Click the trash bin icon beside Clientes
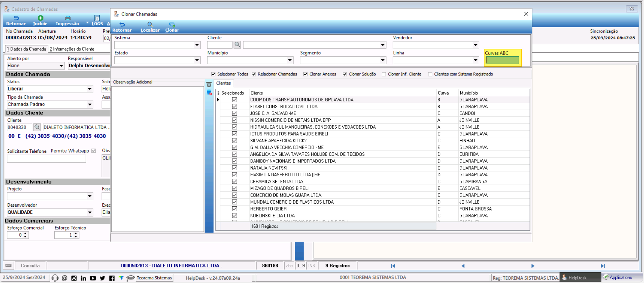 209,84
